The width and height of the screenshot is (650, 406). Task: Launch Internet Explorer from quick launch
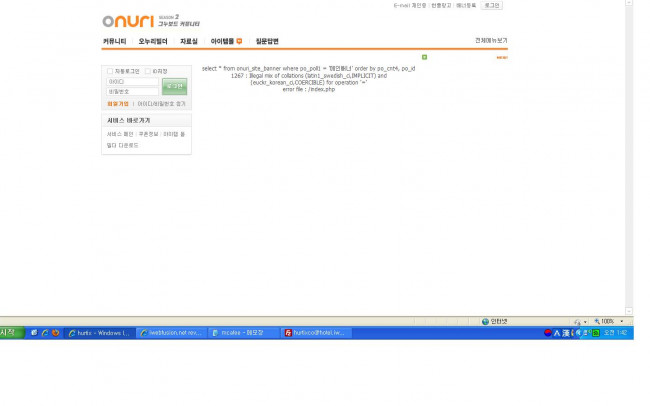coord(45,333)
